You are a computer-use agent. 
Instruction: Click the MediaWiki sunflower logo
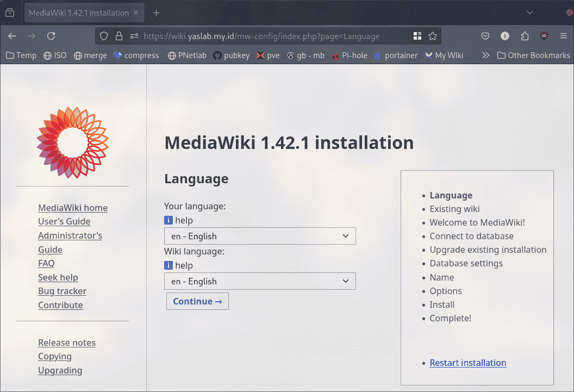pos(72,142)
